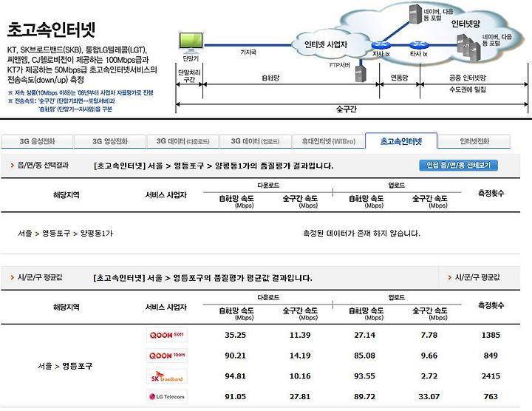Viewport: 532px width, 411px height.
Task: Click the 인터넷망 label in the diagram
Action: [x=465, y=24]
